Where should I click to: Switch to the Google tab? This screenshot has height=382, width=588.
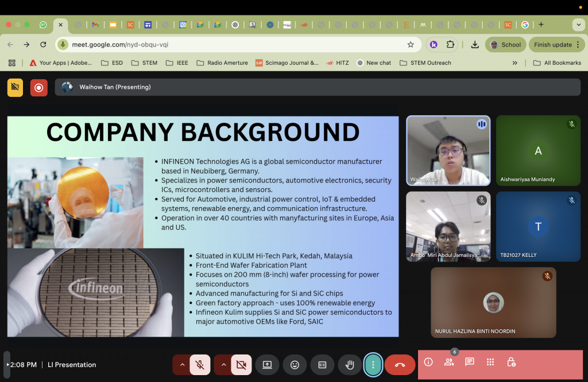(x=525, y=25)
